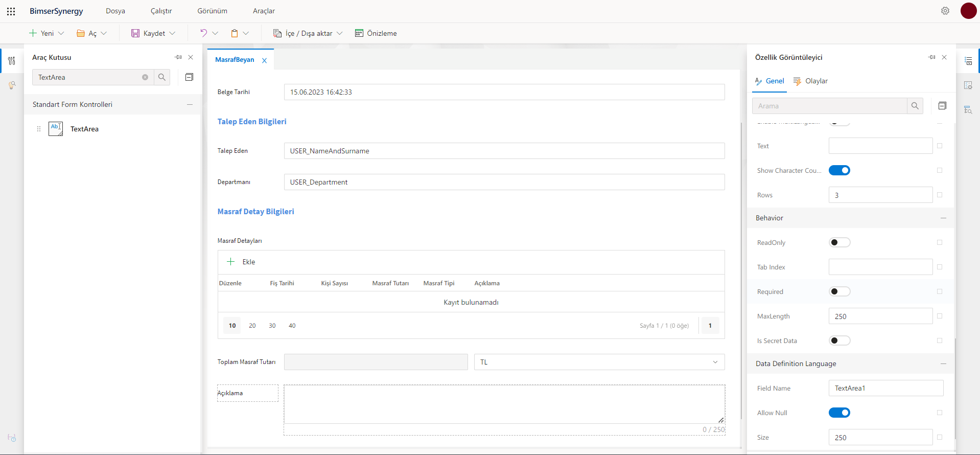Pin the Araç Kutusu panel
The height and width of the screenshot is (455, 980).
tap(178, 57)
